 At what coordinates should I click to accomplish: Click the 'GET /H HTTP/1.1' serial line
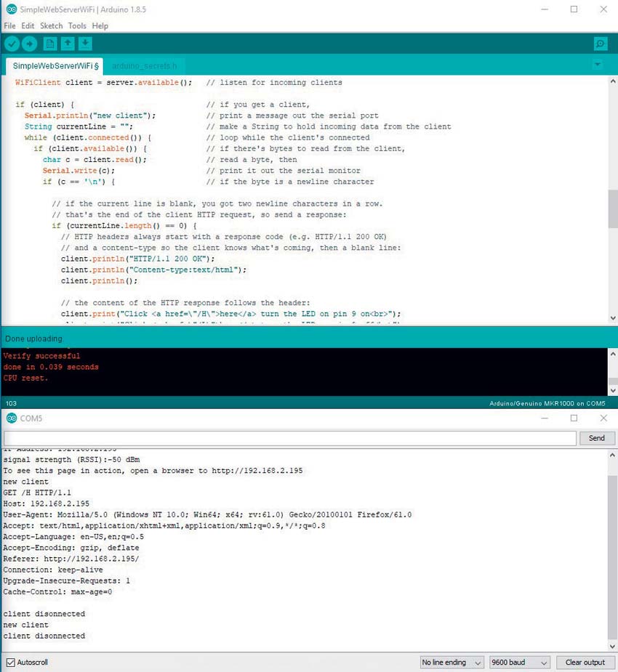pyautogui.click(x=37, y=493)
